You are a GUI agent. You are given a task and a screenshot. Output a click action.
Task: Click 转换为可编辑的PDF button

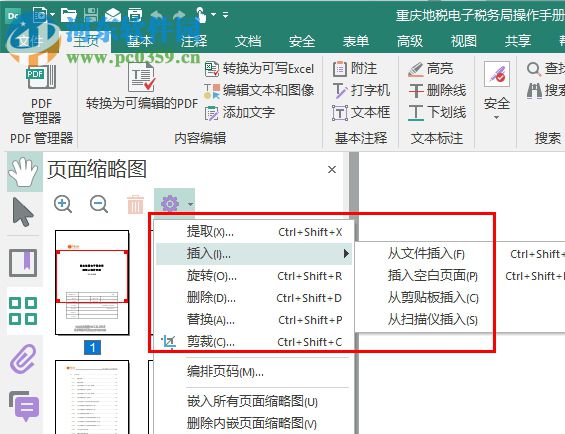tap(142, 86)
